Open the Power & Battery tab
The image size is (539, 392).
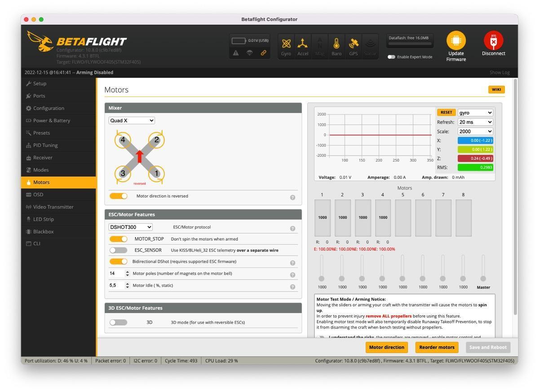coord(58,120)
